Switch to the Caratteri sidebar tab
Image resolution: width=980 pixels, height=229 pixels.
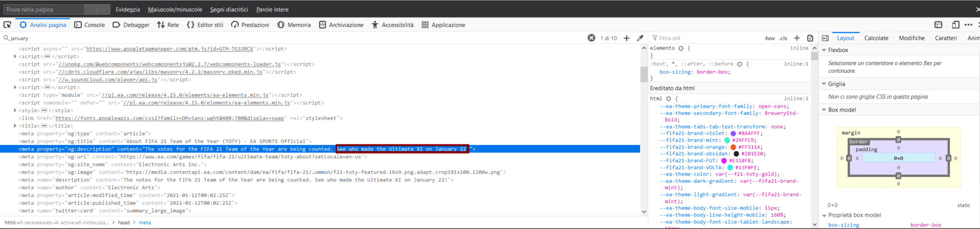(946, 38)
